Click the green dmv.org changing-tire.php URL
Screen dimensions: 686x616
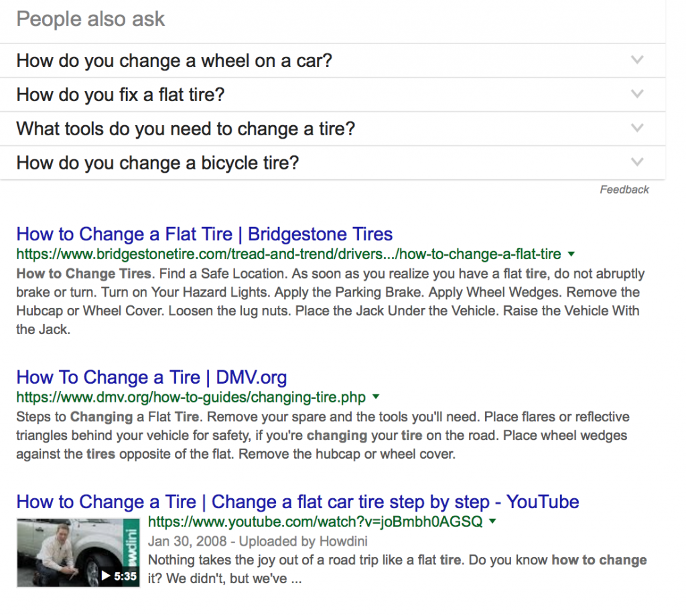(191, 397)
